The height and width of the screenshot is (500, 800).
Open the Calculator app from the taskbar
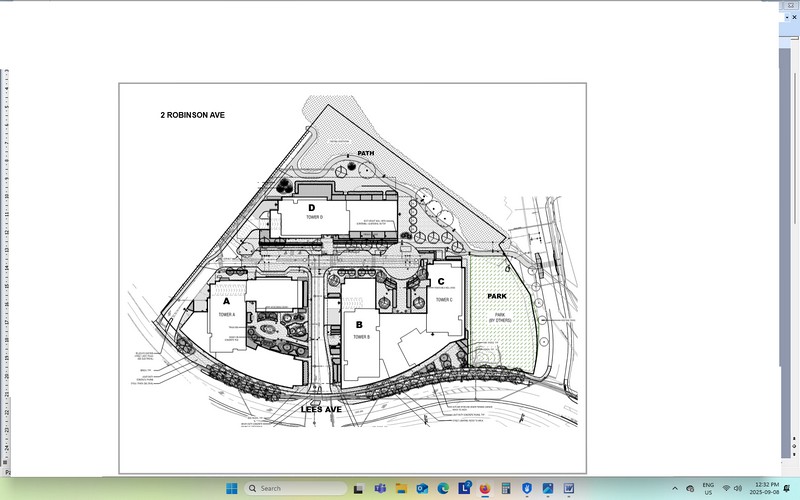click(x=506, y=488)
